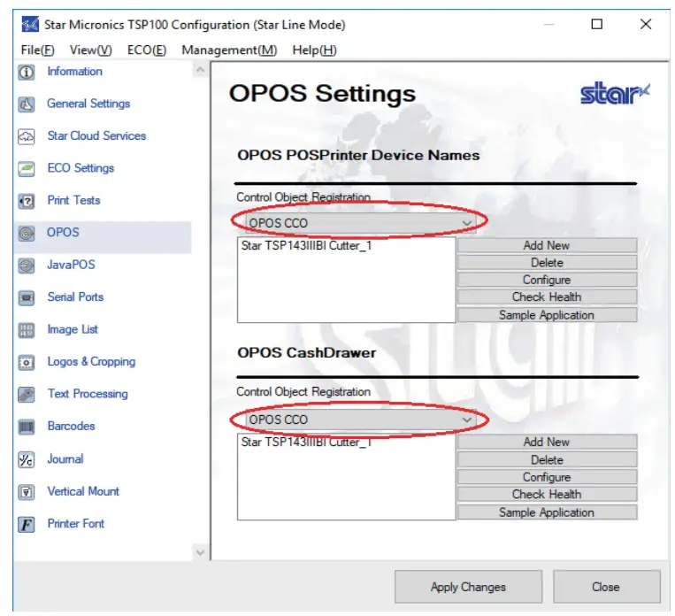The height and width of the screenshot is (616, 675).
Task: Click the Star Cloud Services cloud icon
Action: point(27,136)
